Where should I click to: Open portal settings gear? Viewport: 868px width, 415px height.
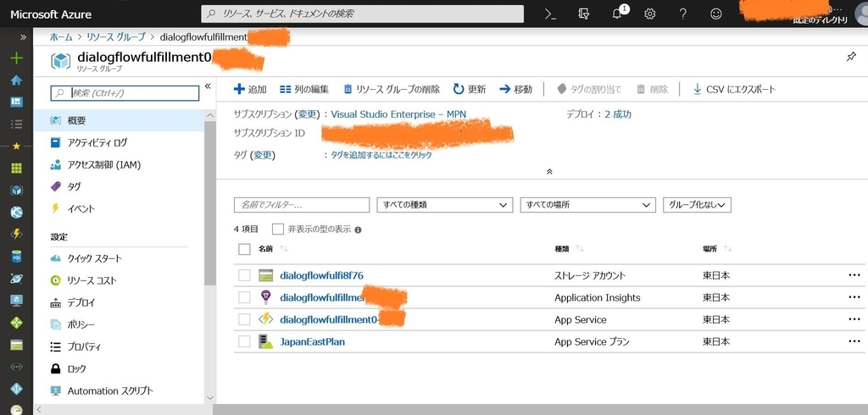point(650,14)
